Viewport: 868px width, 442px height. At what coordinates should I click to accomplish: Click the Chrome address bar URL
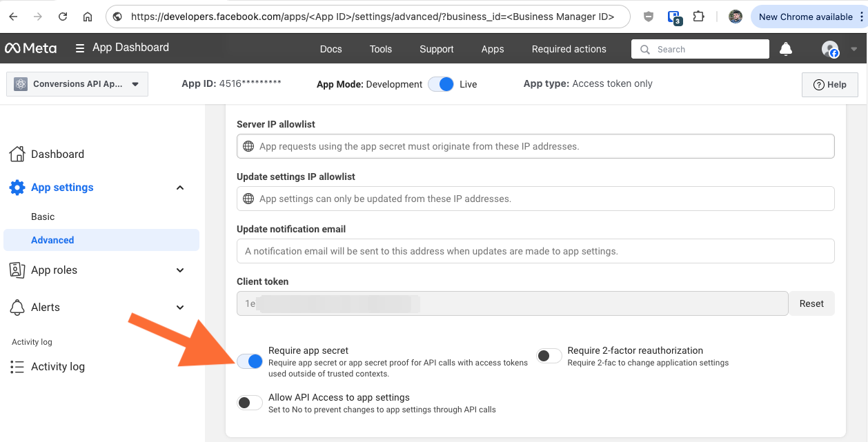[373, 17]
